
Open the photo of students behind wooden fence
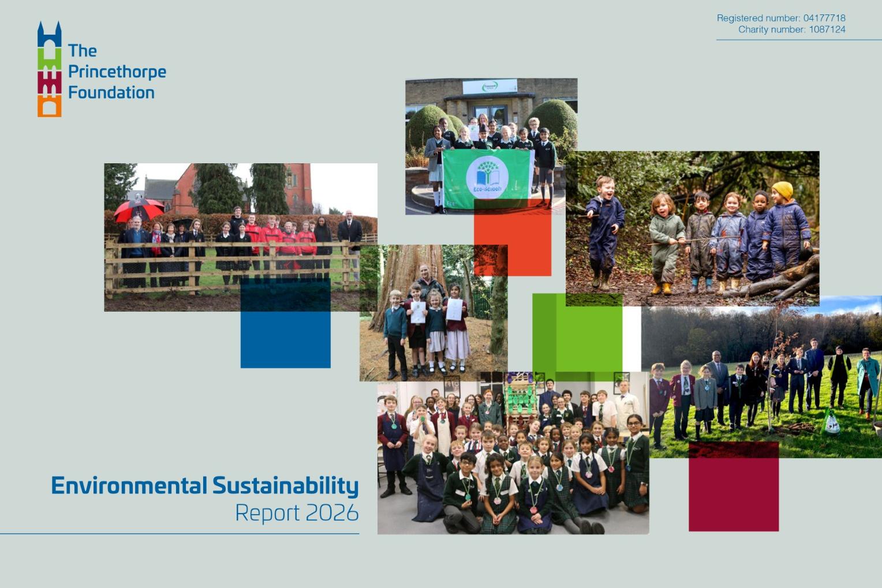(241, 237)
